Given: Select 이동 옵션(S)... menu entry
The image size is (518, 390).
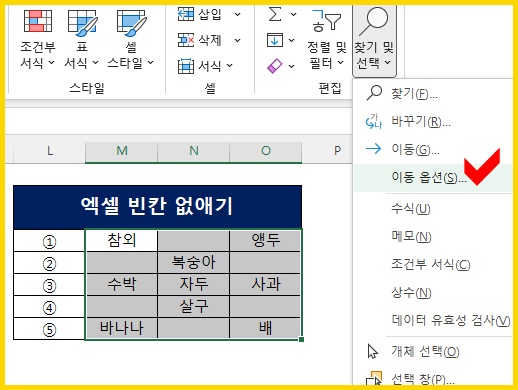Looking at the screenshot, I should pyautogui.click(x=432, y=178).
